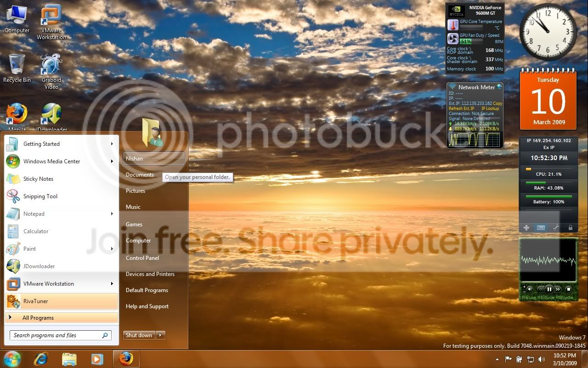Click the wrench settings icon in system gadget
The image size is (588, 368).
point(556,228)
